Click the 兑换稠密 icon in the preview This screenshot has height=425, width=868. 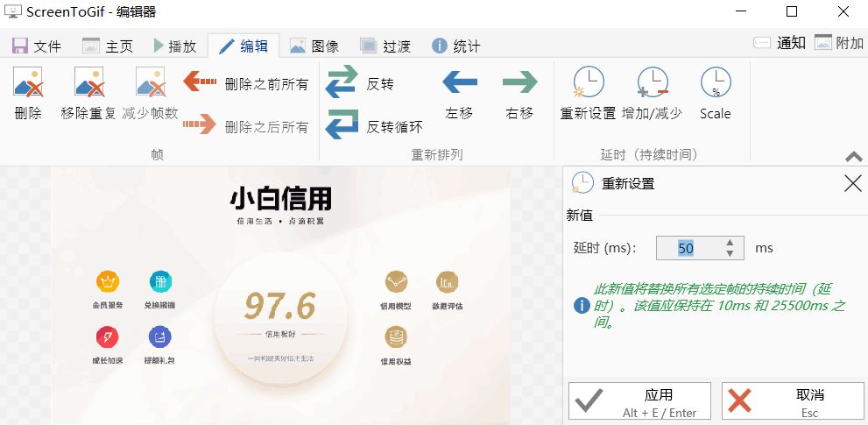(160, 281)
